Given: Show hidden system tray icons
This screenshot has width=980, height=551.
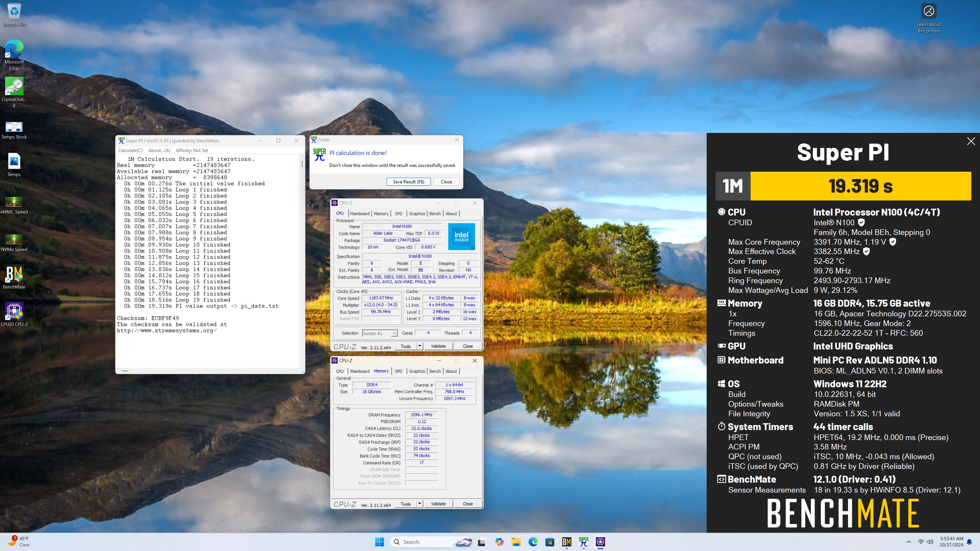Looking at the screenshot, I should coord(909,542).
